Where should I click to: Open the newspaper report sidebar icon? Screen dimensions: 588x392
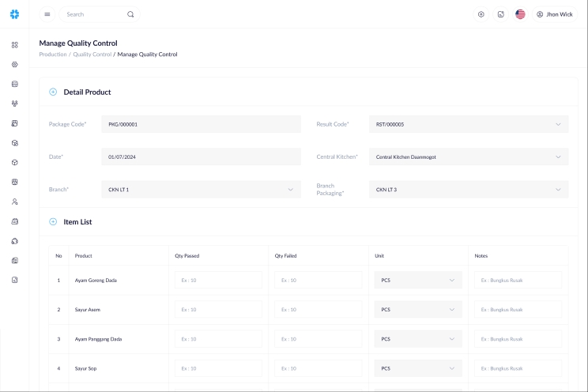(15, 260)
